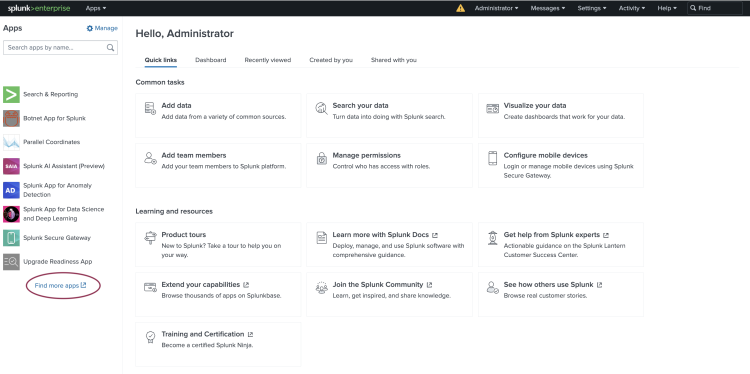
Task: Open the Search & Reporting app icon
Action: (x=11, y=94)
